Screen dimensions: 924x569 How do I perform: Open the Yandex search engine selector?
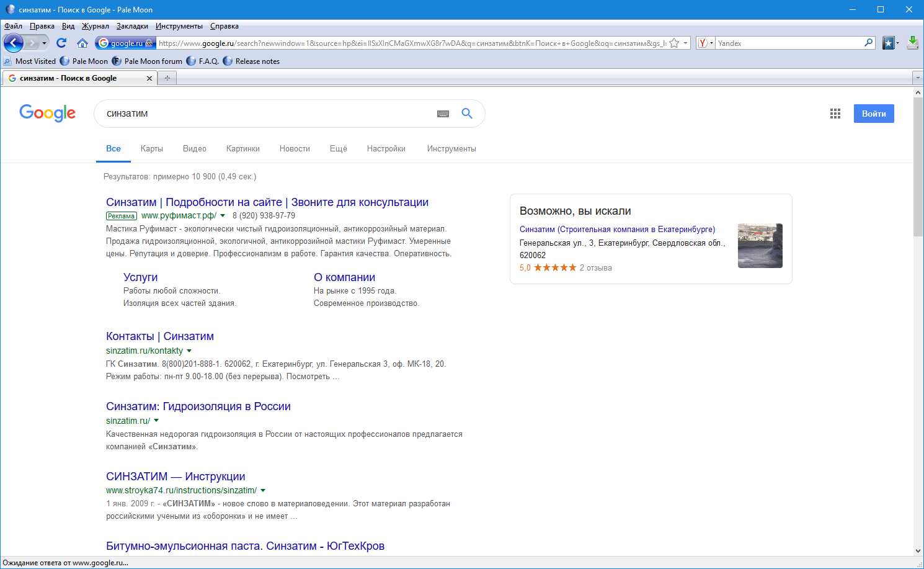706,43
